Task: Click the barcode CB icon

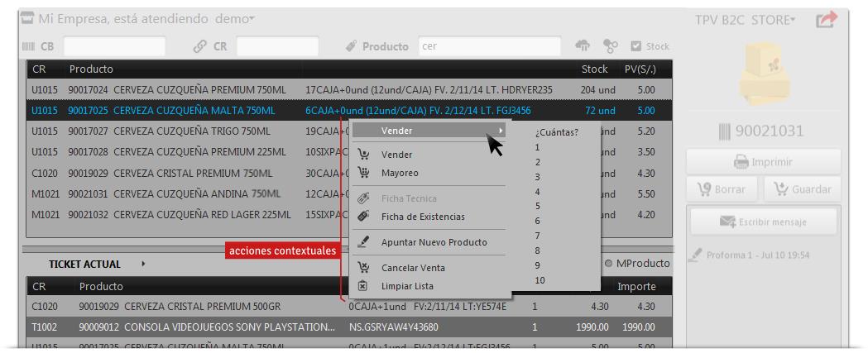Action: click(28, 46)
